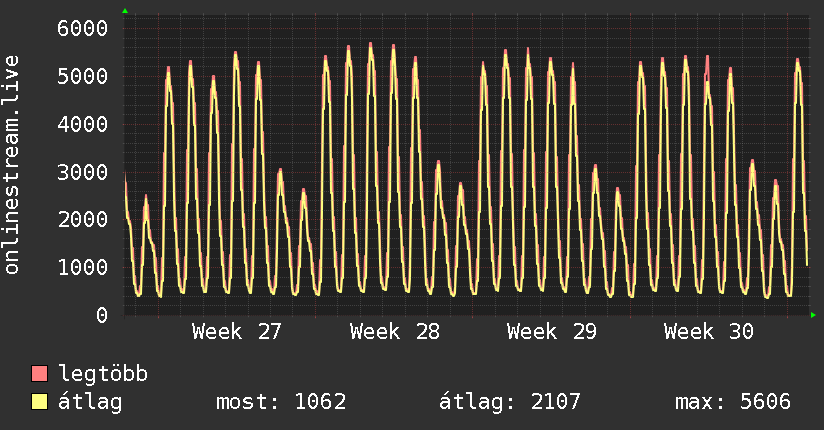The width and height of the screenshot is (824, 430).
Task: Select the Week 28 axis label
Action: coord(395,332)
